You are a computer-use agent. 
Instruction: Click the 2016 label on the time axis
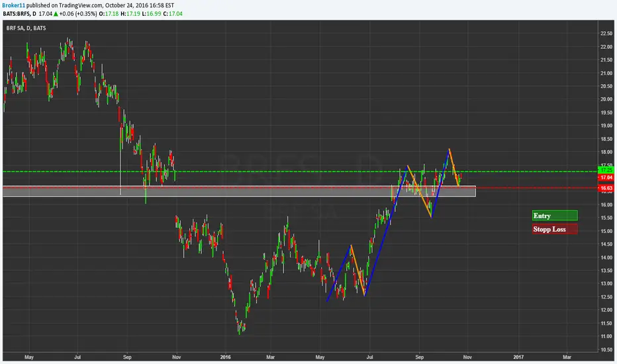(226, 357)
